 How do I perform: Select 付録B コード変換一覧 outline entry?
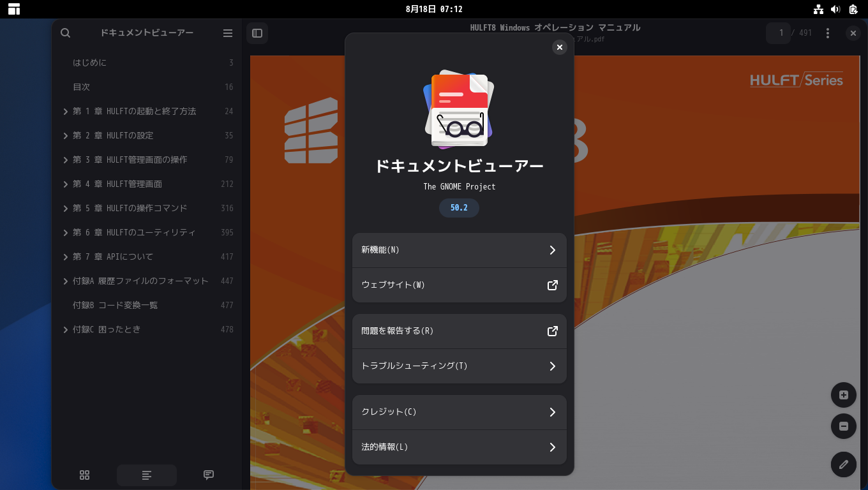coord(147,306)
